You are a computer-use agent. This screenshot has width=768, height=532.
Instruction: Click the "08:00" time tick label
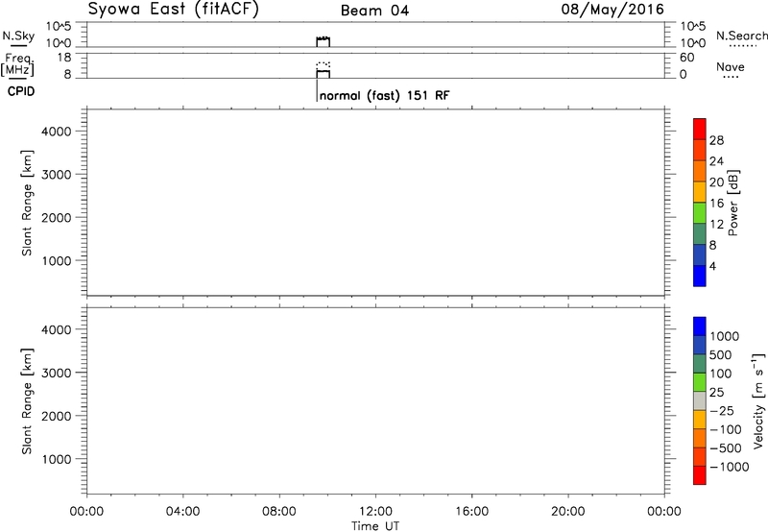278,512
